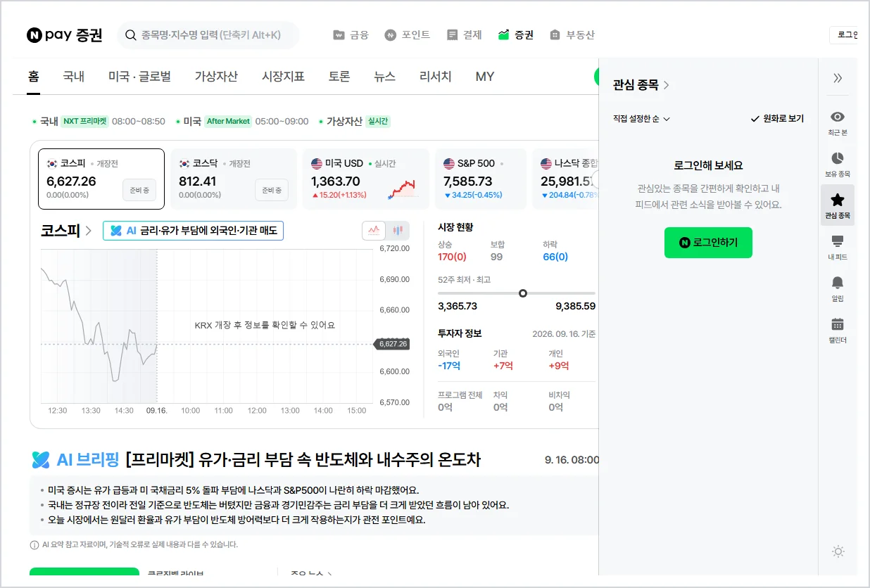870x588 pixels.
Task: Open the 부동산 service link
Action: (x=572, y=34)
